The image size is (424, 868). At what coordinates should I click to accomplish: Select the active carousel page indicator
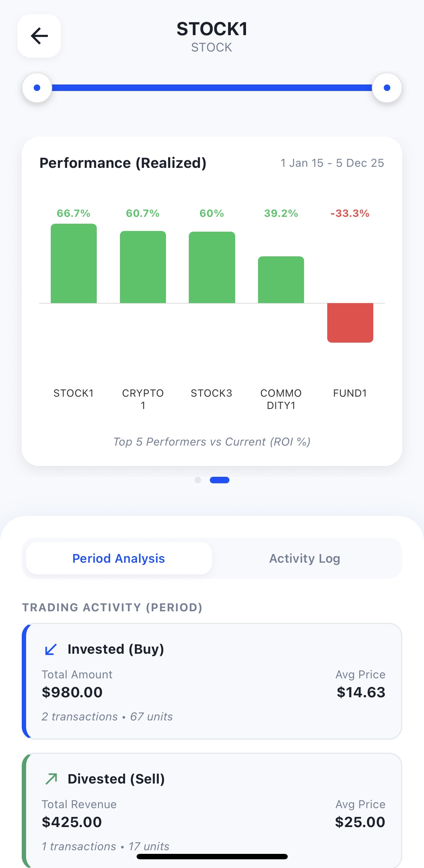tap(220, 480)
